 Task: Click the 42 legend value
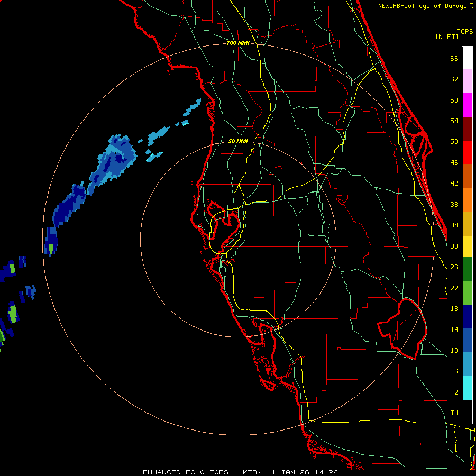(x=454, y=184)
